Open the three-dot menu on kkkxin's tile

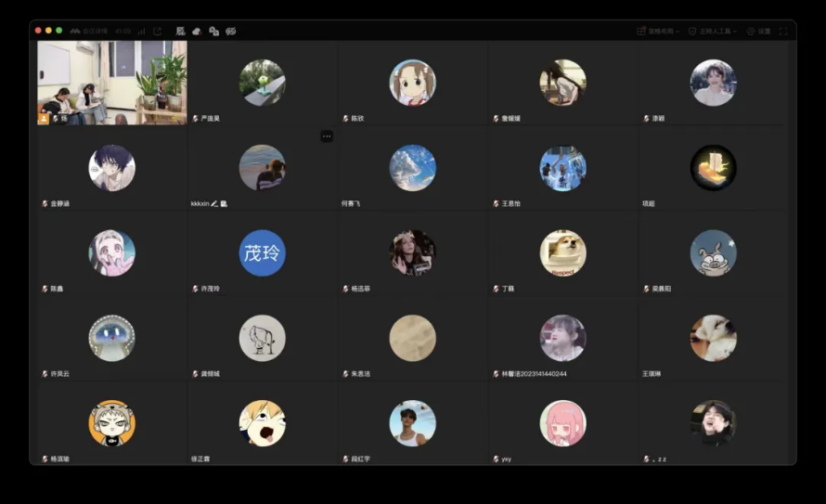click(327, 136)
